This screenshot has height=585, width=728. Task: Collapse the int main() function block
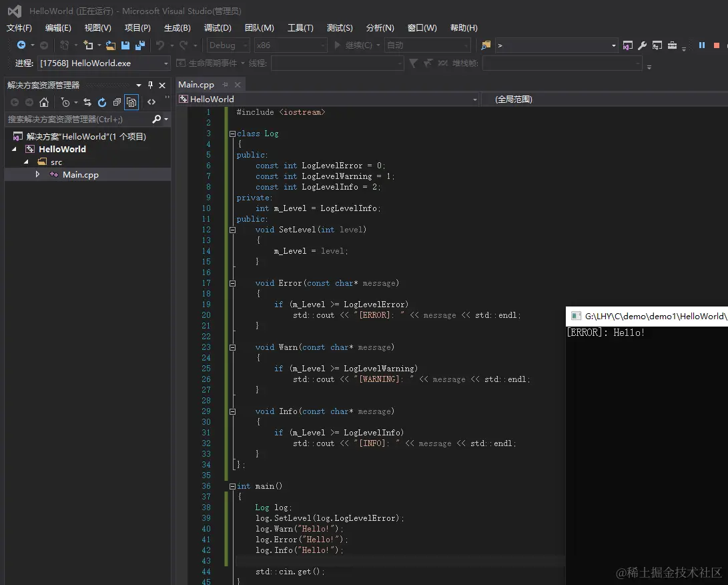pyautogui.click(x=232, y=486)
